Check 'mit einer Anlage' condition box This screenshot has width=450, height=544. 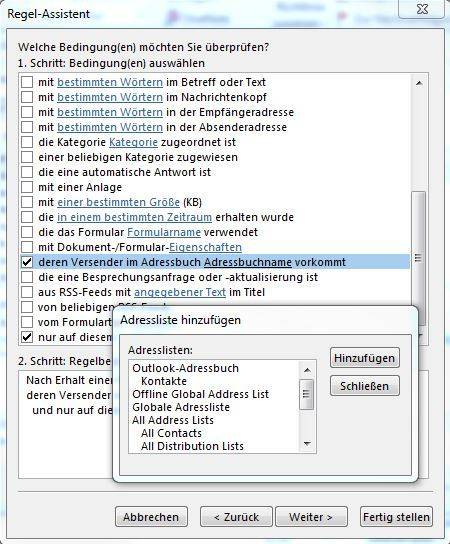pyautogui.click(x=27, y=187)
